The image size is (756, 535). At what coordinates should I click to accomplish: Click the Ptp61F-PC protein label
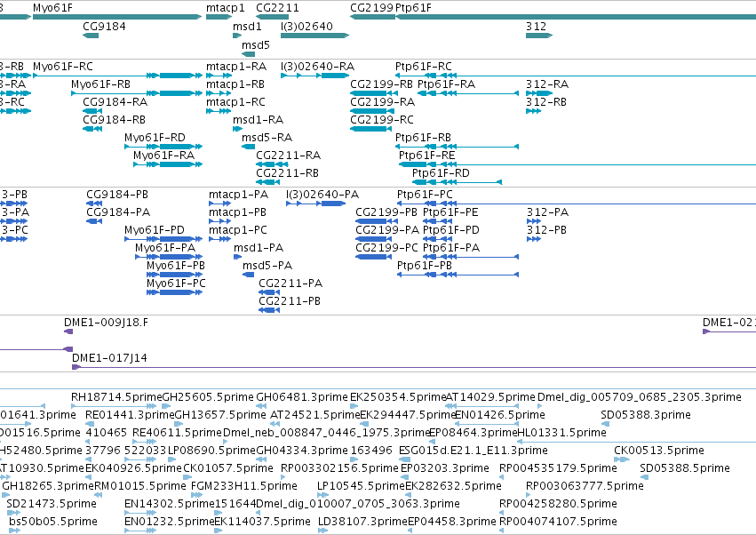425,195
